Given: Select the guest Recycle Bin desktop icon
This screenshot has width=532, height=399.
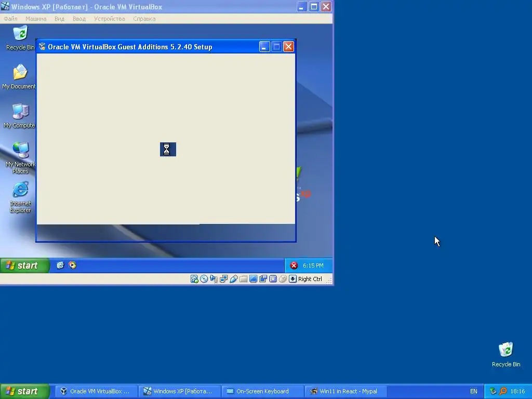Looking at the screenshot, I should (x=20, y=37).
